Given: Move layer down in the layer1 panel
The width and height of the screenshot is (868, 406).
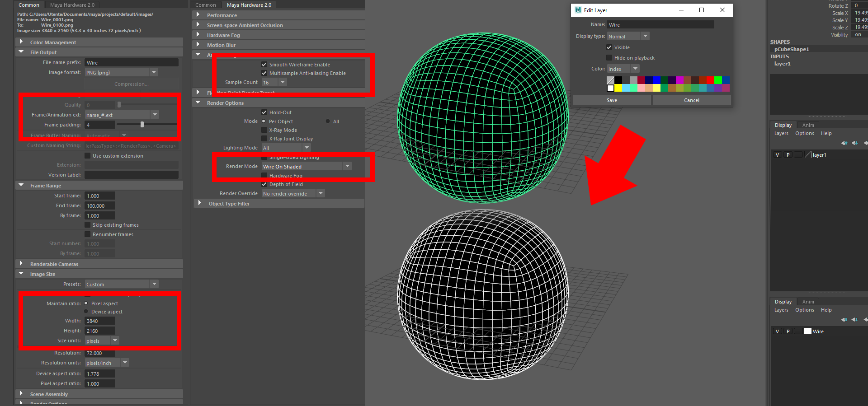Looking at the screenshot, I should (x=854, y=143).
